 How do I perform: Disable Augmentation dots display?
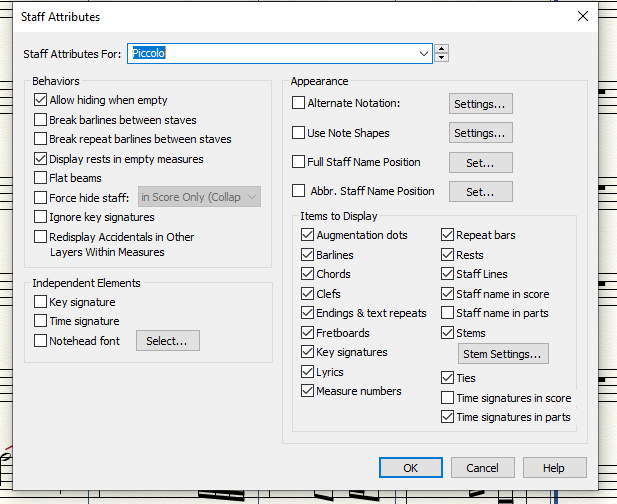pyautogui.click(x=308, y=235)
